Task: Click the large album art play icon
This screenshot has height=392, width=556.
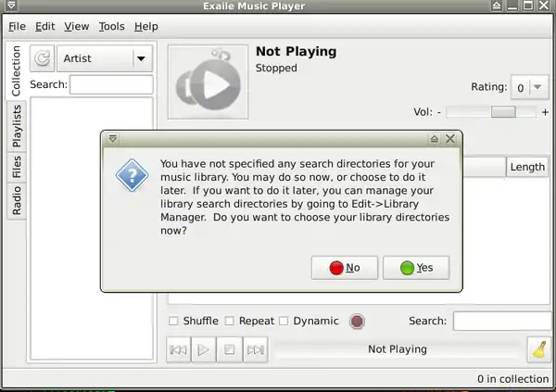Action: tap(208, 88)
